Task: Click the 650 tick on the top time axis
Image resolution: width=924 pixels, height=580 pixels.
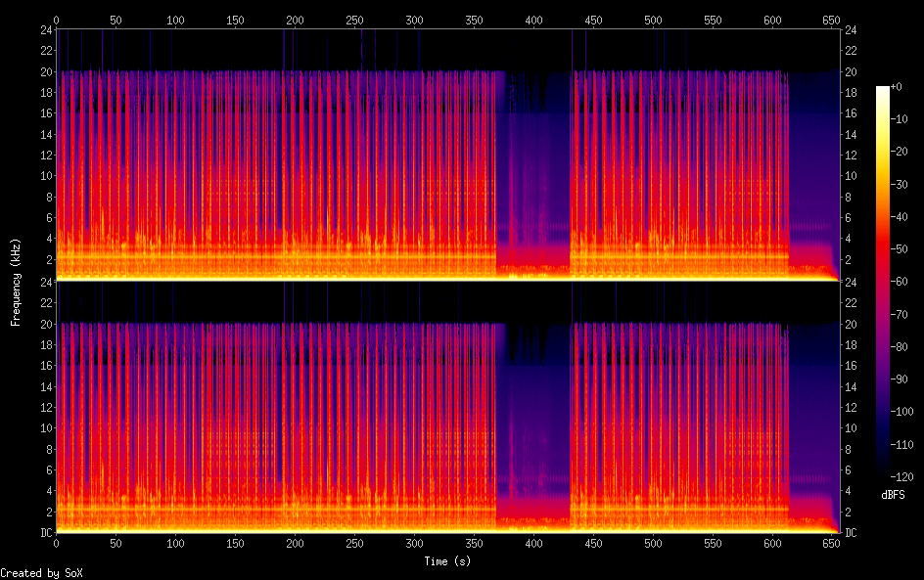Action: [833, 20]
